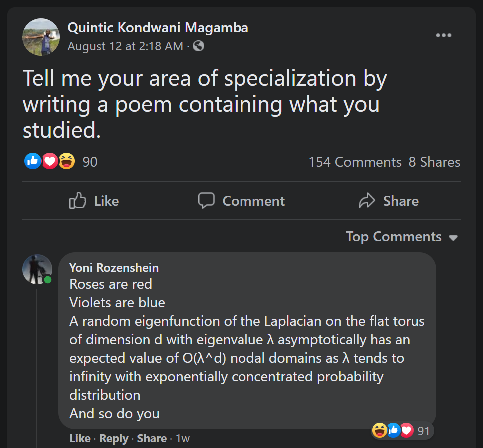
Task: Expand the Top Comments sort dropdown
Action: [402, 237]
